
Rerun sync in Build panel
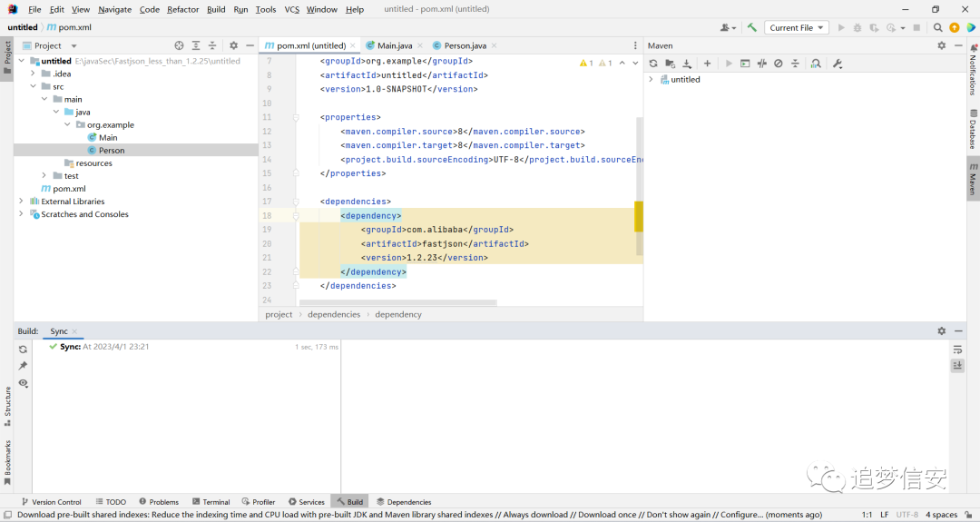click(23, 350)
